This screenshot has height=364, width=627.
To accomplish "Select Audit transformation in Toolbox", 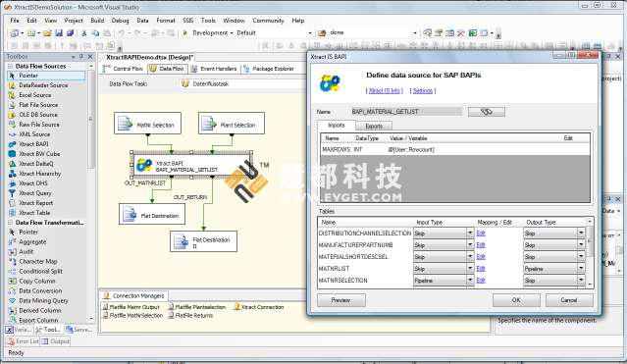I will (26, 251).
